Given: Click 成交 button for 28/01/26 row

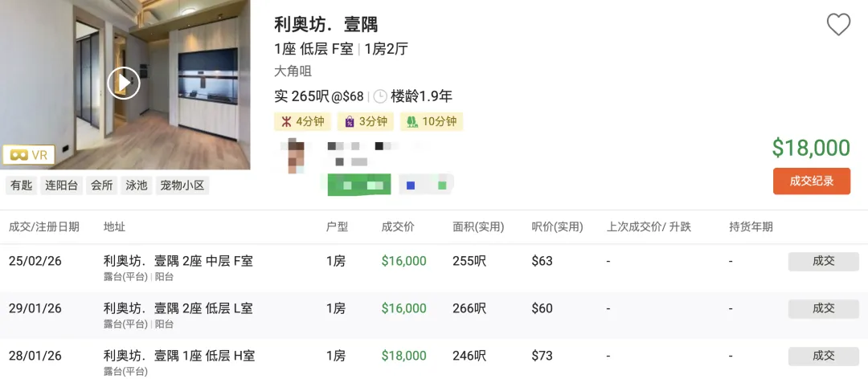Looking at the screenshot, I should pyautogui.click(x=823, y=356).
